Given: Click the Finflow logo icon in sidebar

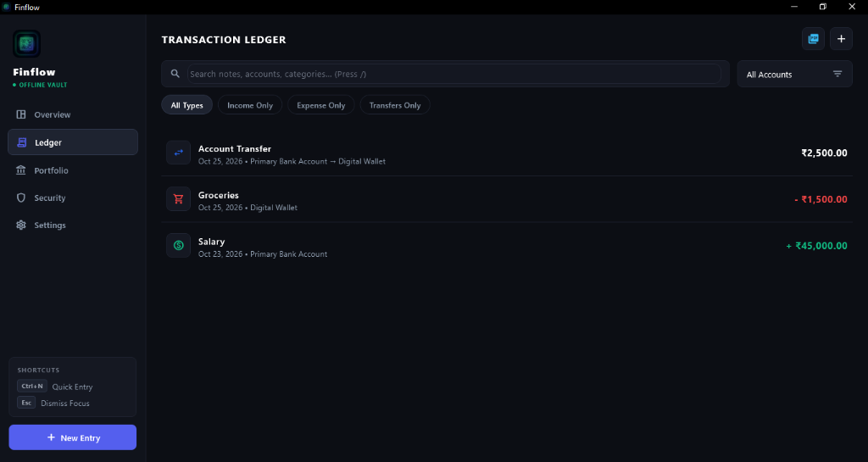Looking at the screenshot, I should pyautogui.click(x=26, y=44).
